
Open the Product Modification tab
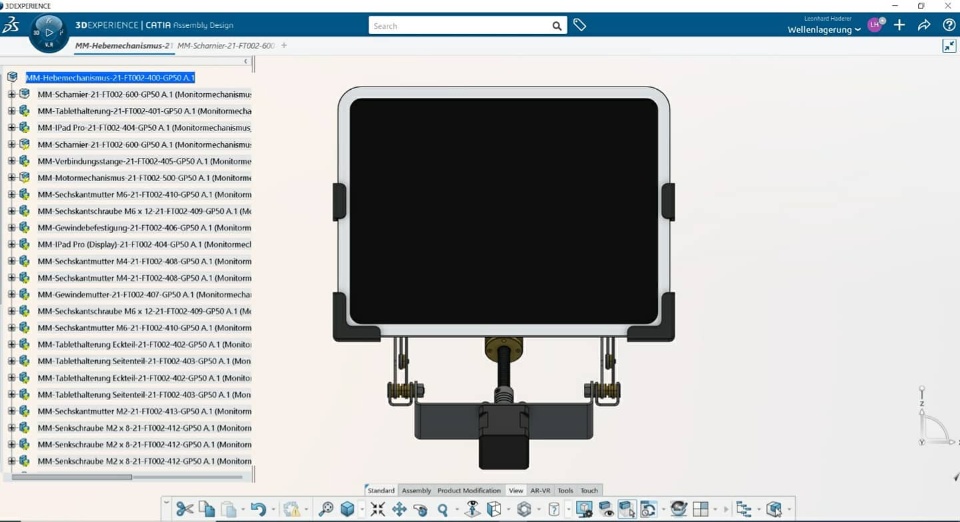(x=469, y=490)
